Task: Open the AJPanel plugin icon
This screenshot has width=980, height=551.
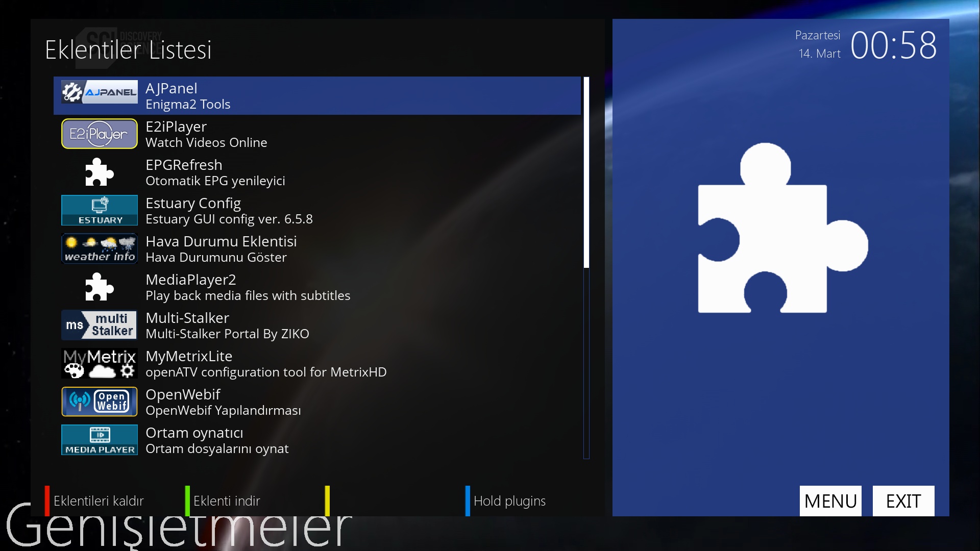Action: click(100, 92)
